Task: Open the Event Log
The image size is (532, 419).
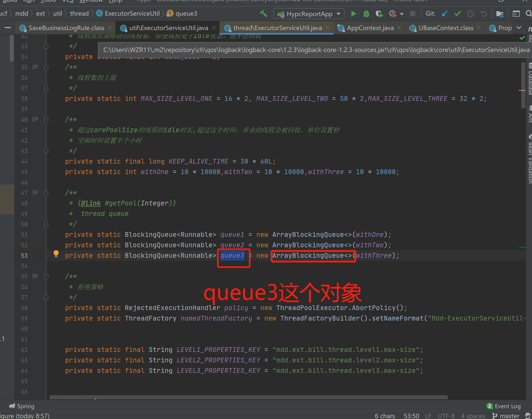Action: point(503,406)
